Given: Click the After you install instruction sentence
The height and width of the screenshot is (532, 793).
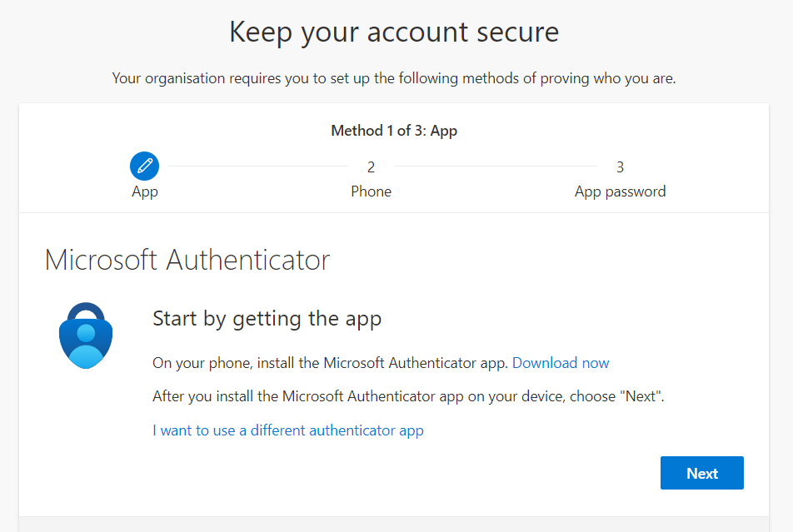Looking at the screenshot, I should (408, 396).
